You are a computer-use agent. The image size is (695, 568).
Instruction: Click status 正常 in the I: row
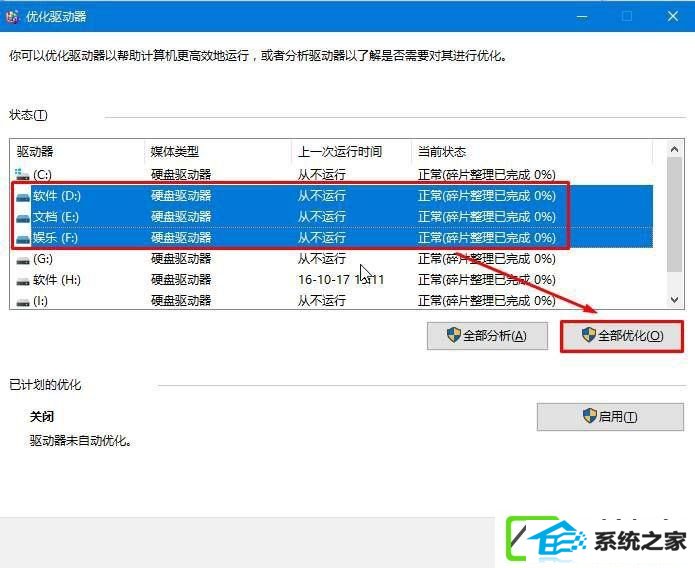pos(486,301)
